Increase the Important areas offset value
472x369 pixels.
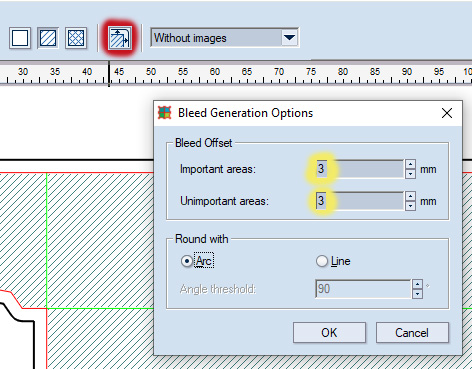[410, 164]
